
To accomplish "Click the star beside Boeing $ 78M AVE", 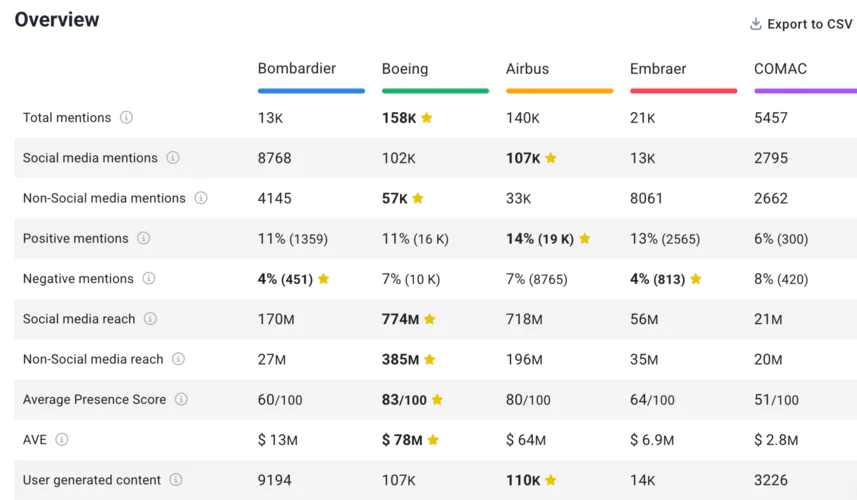I will click(433, 439).
